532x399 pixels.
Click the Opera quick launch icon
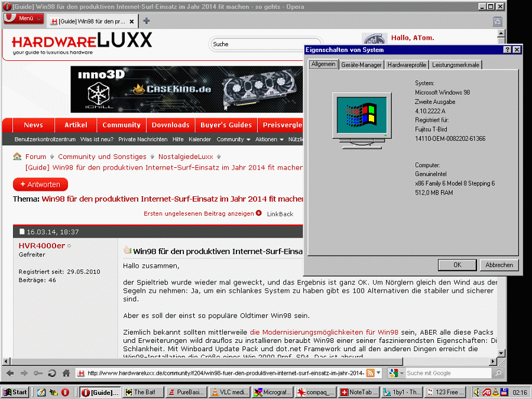point(65,392)
